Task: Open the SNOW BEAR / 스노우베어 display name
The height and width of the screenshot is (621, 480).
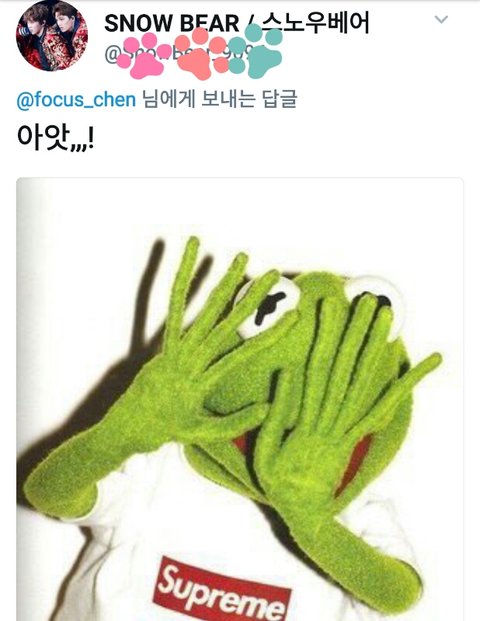Action: 236,23
